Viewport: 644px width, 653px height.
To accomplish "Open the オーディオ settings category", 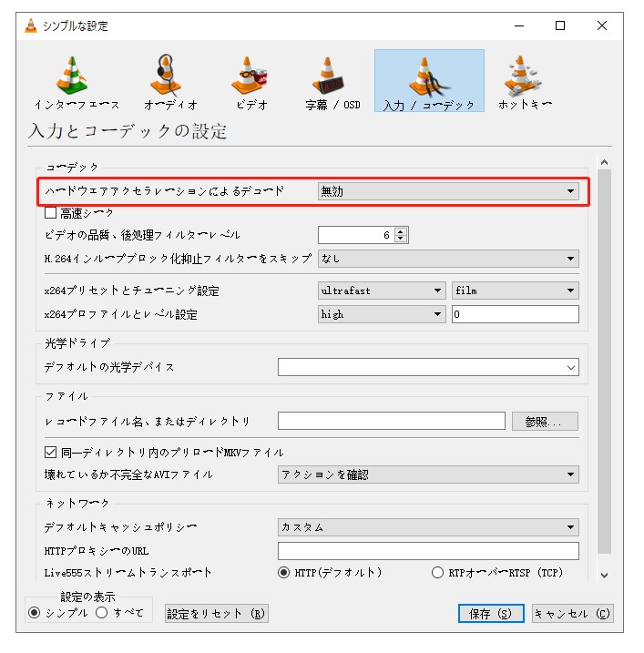I will 170,82.
